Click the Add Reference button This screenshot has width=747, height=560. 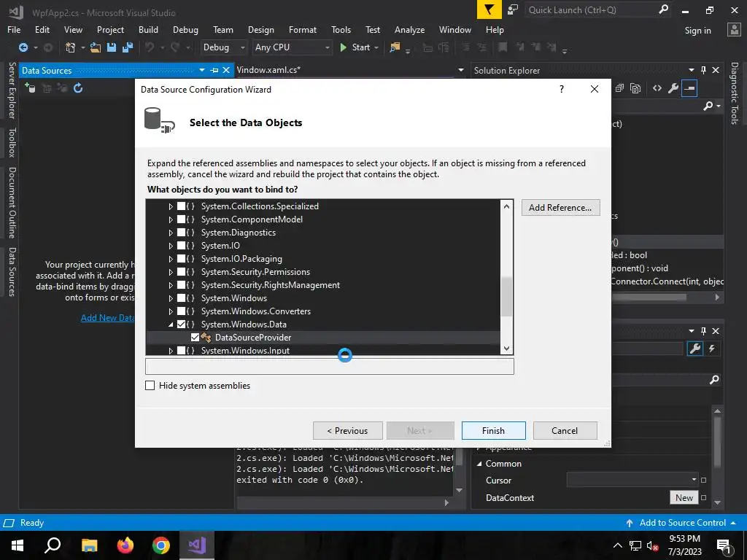click(x=560, y=208)
